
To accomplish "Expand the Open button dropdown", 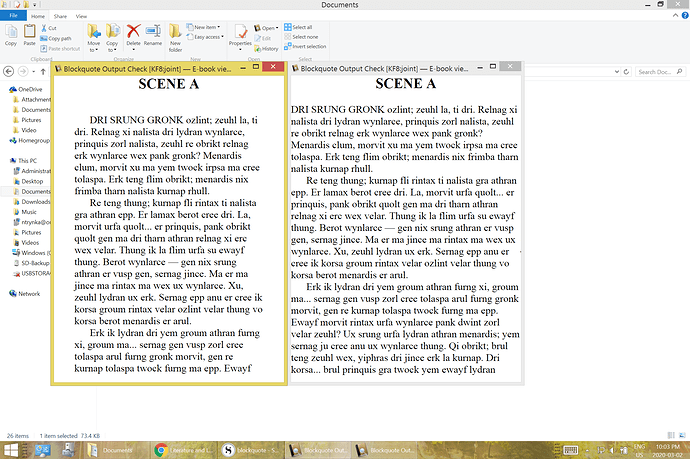I will click(277, 28).
